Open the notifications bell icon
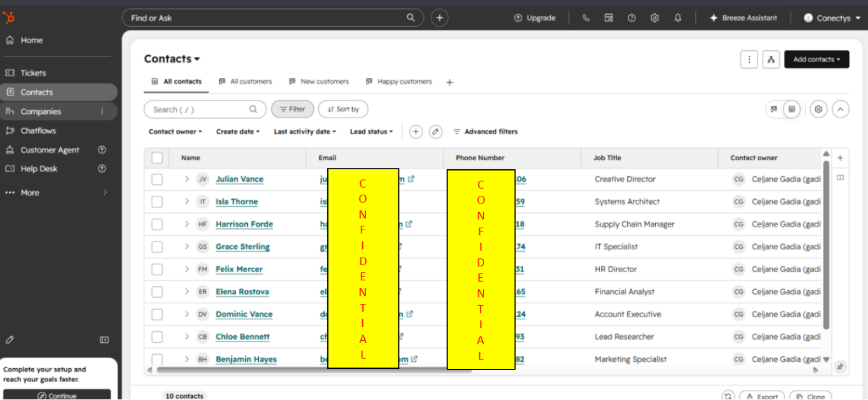Image resolution: width=868 pixels, height=400 pixels. 678,18
